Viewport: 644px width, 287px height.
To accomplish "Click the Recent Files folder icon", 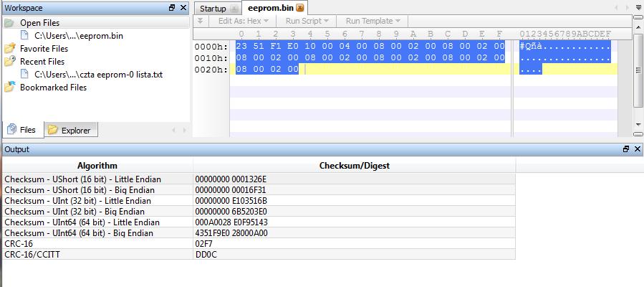I will [x=9, y=61].
